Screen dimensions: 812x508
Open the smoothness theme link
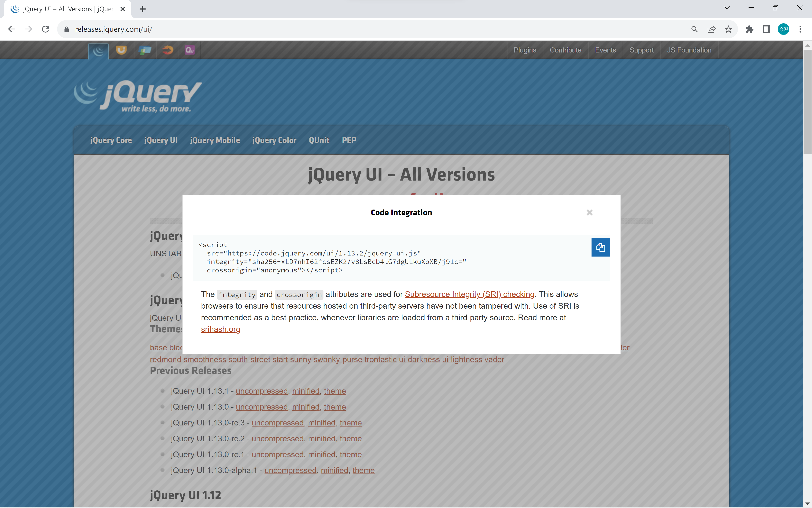tap(205, 359)
